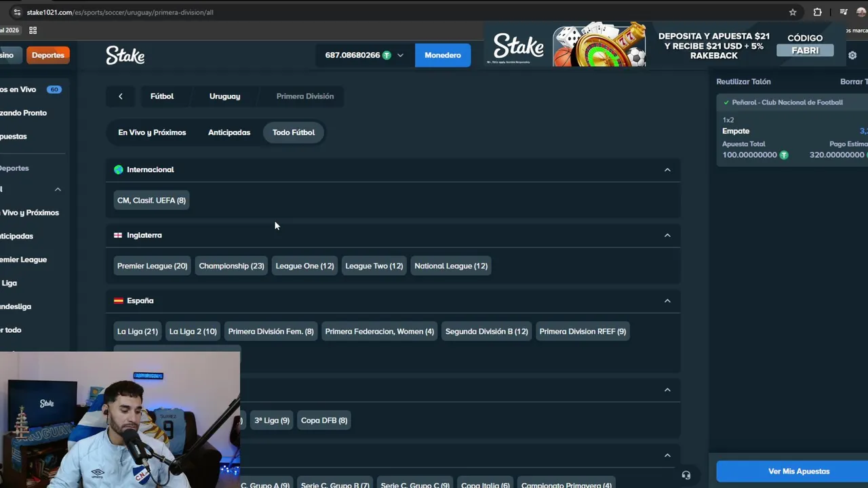This screenshot has width=868, height=488.
Task: Open League One (12)
Action: (x=304, y=266)
